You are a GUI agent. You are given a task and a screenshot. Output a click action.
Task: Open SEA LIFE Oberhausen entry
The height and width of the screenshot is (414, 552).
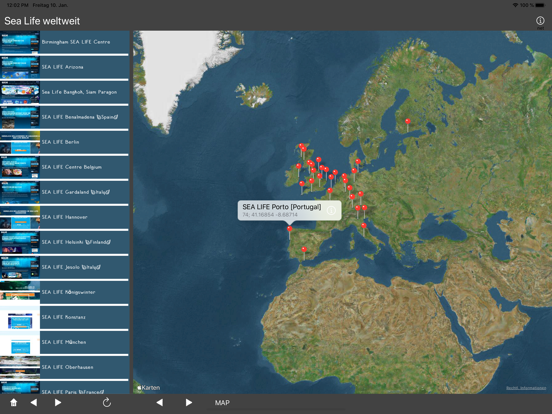click(64, 367)
